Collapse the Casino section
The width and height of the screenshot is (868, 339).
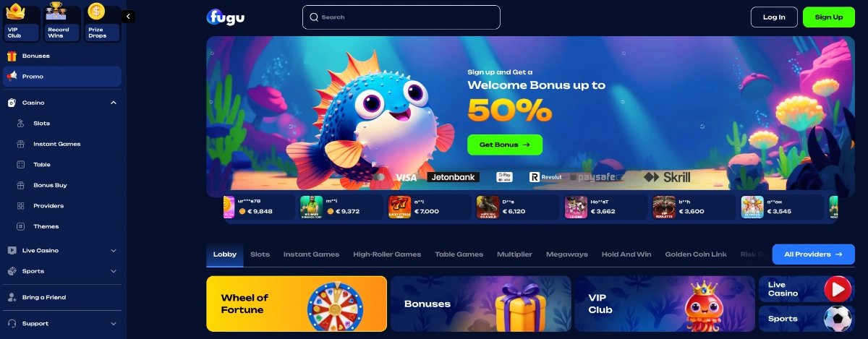114,103
